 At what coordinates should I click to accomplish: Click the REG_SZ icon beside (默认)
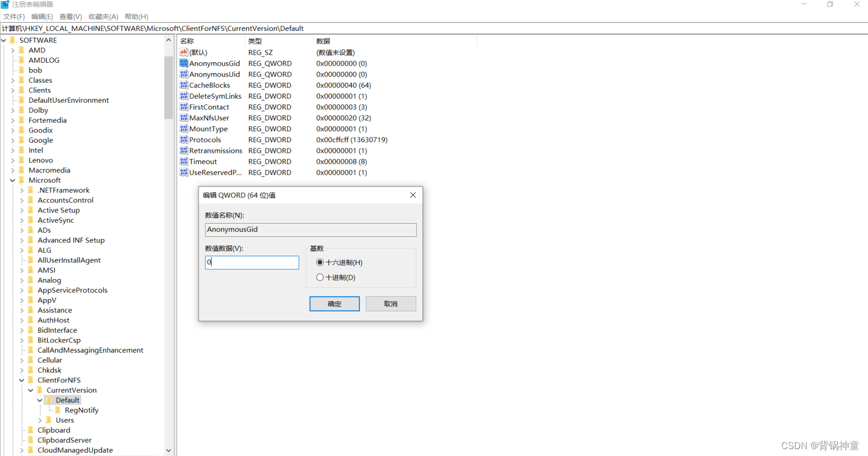tap(183, 52)
